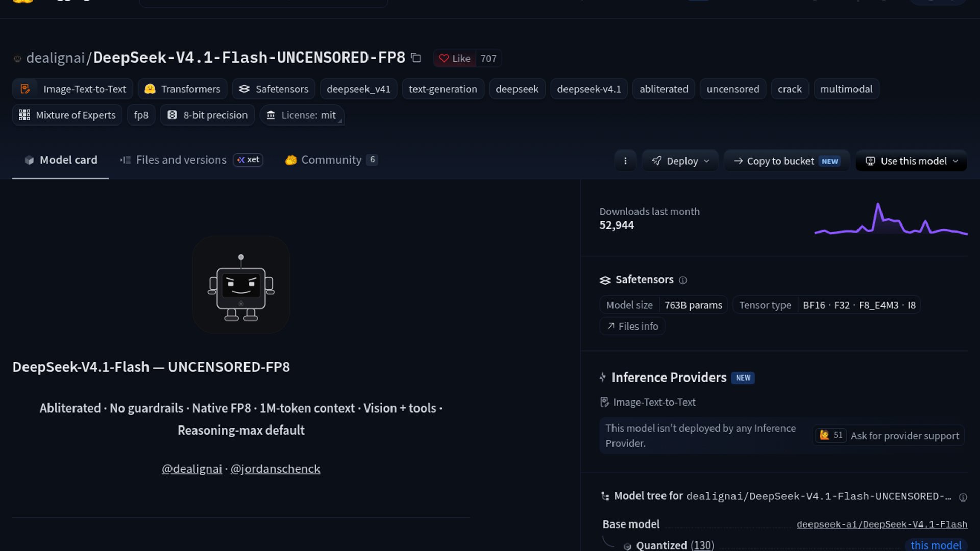This screenshot has height=551, width=980.
Task: Click the deepseek_v41 tag
Action: click(x=358, y=89)
